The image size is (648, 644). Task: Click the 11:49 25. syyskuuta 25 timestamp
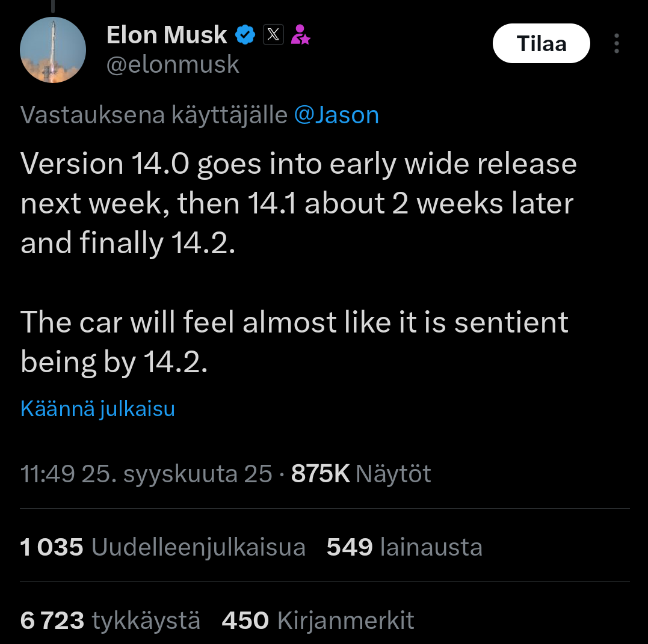146,474
